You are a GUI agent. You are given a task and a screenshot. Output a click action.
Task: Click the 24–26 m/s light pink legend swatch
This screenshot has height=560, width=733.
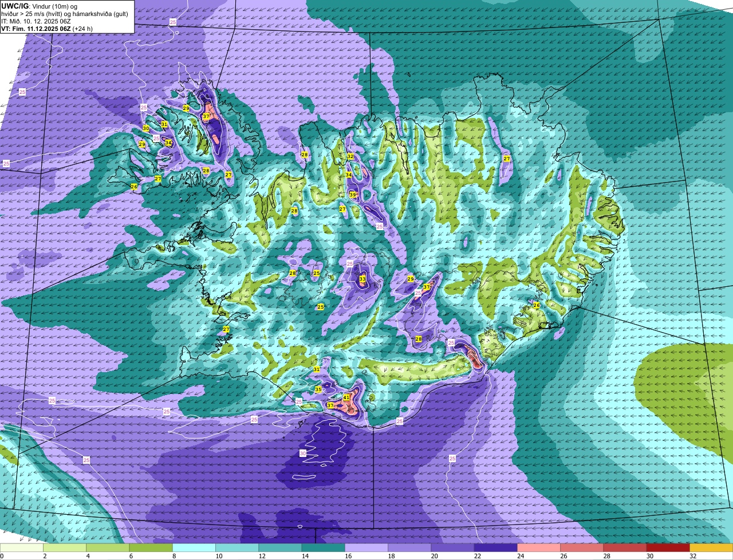coord(539,547)
